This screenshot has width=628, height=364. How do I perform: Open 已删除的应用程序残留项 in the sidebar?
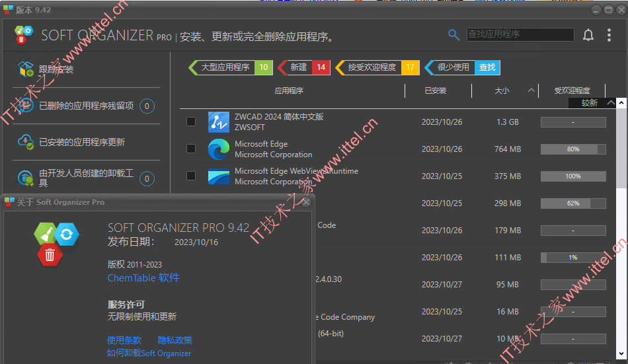pyautogui.click(x=86, y=106)
